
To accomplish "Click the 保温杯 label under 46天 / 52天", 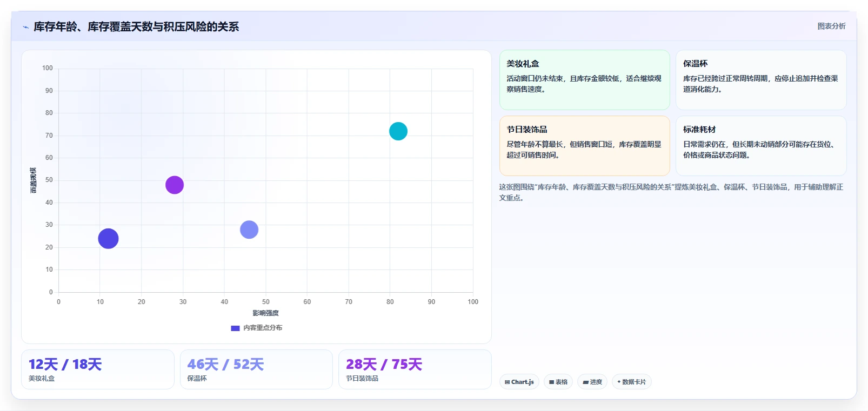I will tap(197, 379).
